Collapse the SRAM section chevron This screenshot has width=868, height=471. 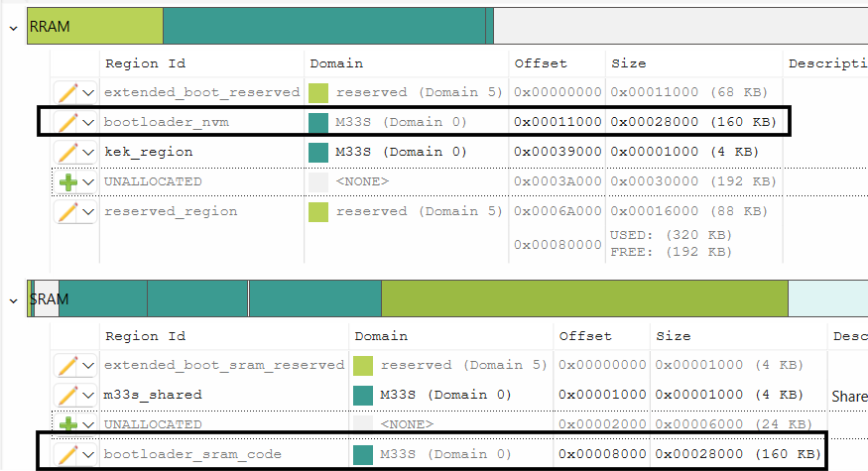[x=13, y=299]
